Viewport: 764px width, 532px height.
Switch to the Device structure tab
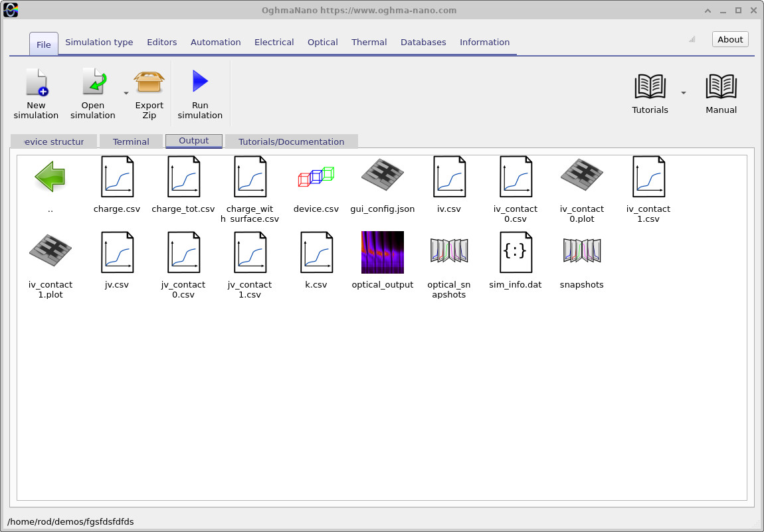[x=54, y=141]
